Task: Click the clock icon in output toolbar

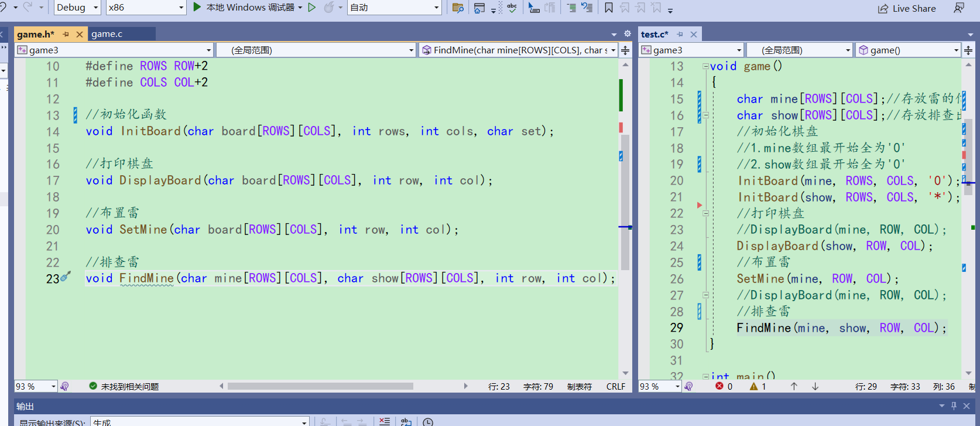Action: (428, 422)
